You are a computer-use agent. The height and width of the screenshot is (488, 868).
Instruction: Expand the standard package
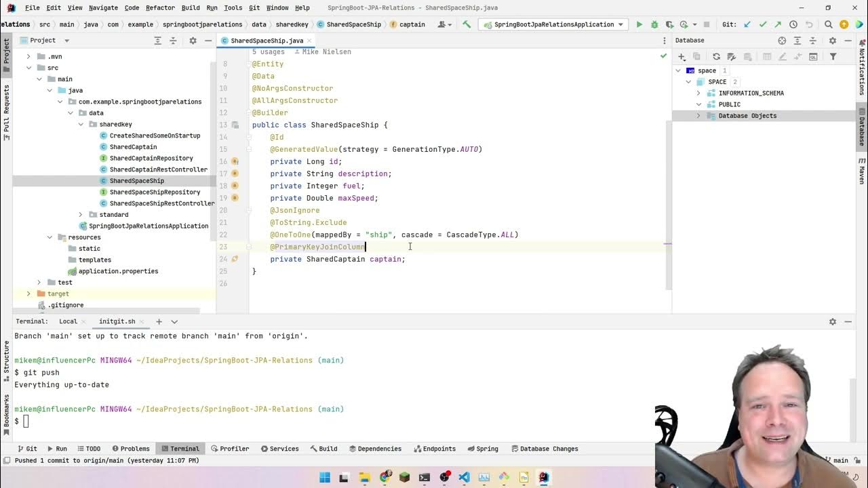81,215
